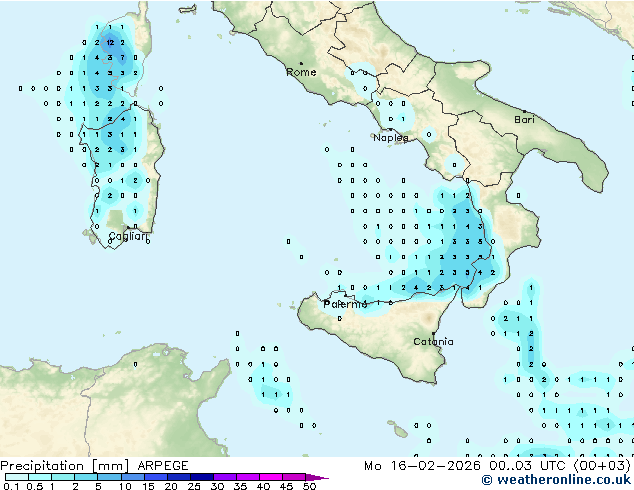Image resolution: width=634 pixels, height=490 pixels.
Task: Click the 'Mo 16-02-2026' date text
Action: click(423, 466)
